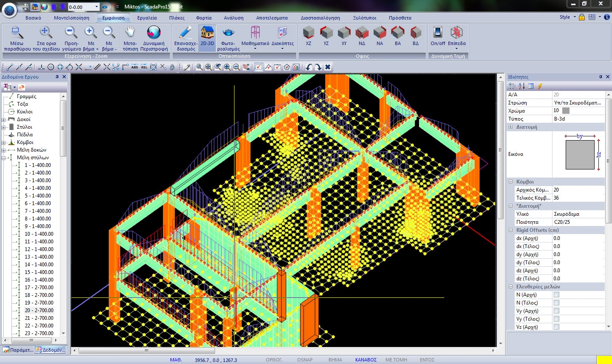Screen dimensions: 612x364
Task: Open the 0-0.00 level dropdown
Action: pyautogui.click(x=96, y=7)
